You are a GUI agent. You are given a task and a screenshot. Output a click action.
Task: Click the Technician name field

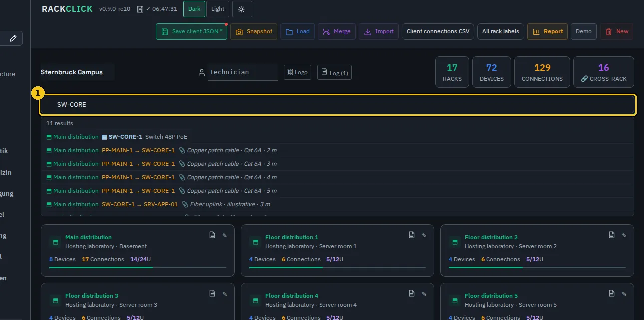(x=243, y=72)
